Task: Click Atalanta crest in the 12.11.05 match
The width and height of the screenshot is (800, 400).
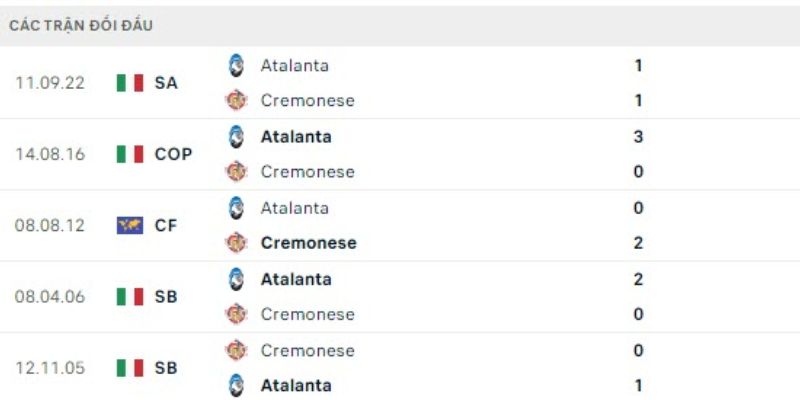Action: pos(236,385)
